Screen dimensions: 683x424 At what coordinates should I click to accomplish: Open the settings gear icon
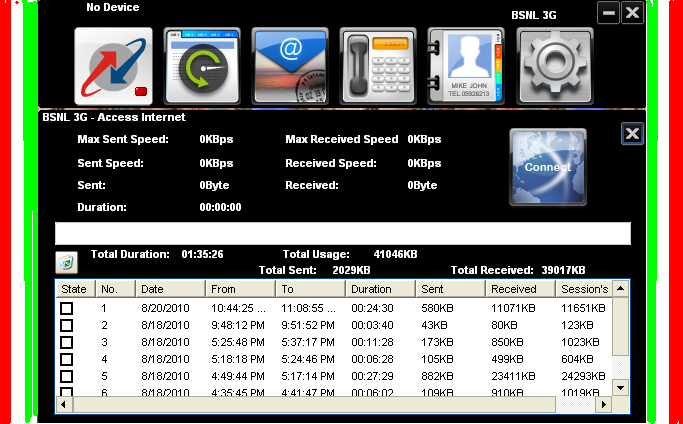click(x=555, y=66)
